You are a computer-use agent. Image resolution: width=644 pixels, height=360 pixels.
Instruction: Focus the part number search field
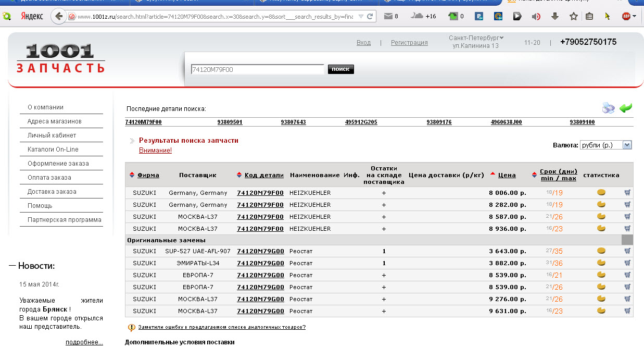257,69
